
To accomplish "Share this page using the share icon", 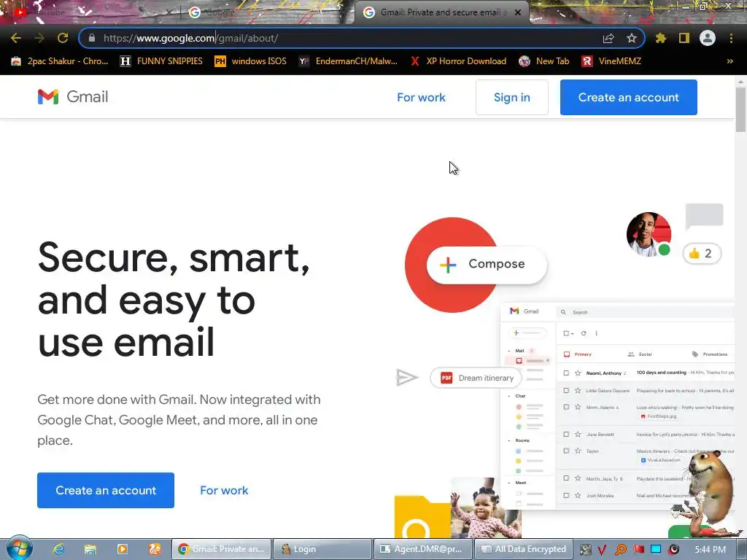I will (608, 38).
